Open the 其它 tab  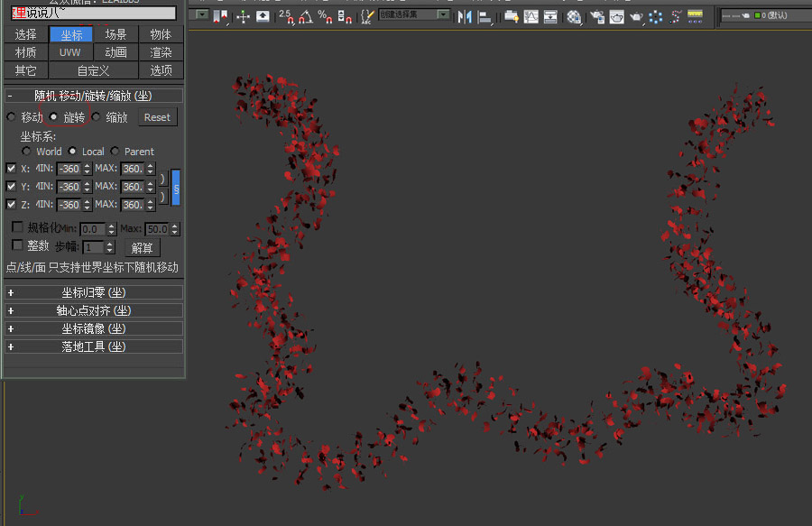(26, 70)
